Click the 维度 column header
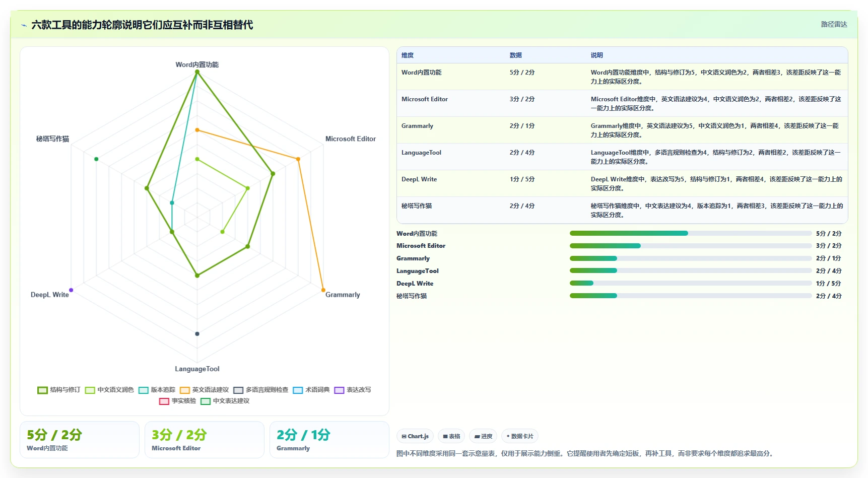 coord(408,55)
